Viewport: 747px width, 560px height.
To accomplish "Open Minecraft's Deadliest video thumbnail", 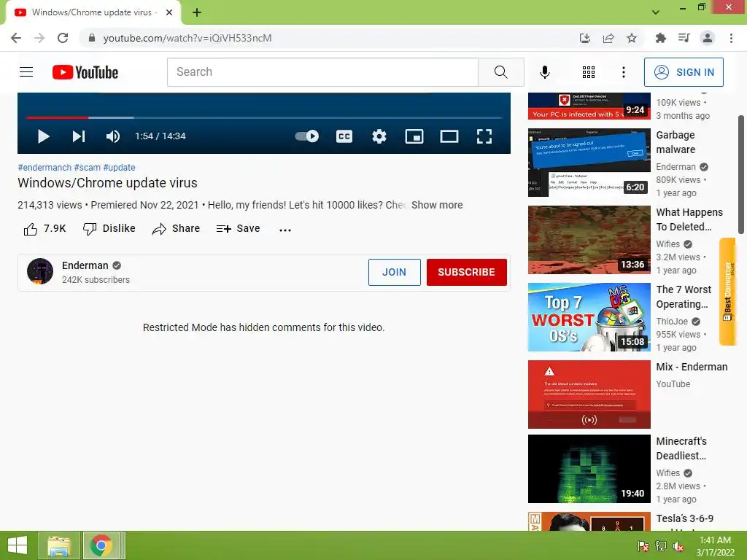I will [x=589, y=469].
